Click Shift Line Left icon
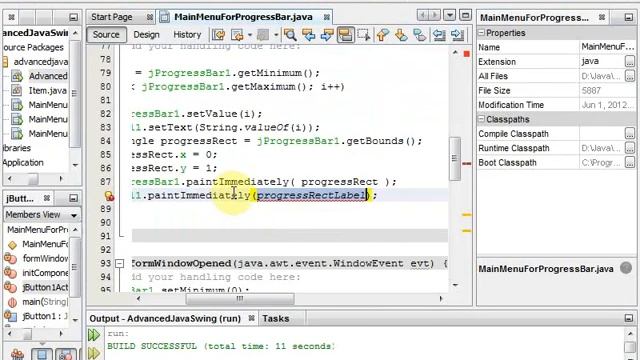This screenshot has height=360, width=640. tap(439, 35)
